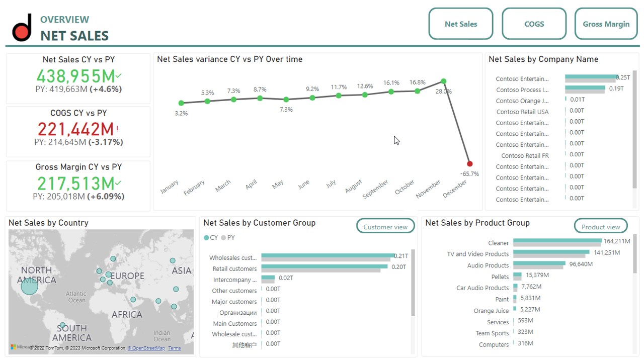Click the Services product group label
The height and width of the screenshot is (362, 644).
[x=498, y=322]
